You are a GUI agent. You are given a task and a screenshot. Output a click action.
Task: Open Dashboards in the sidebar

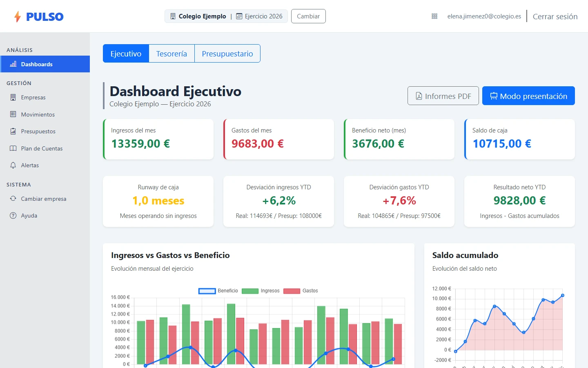click(x=45, y=64)
